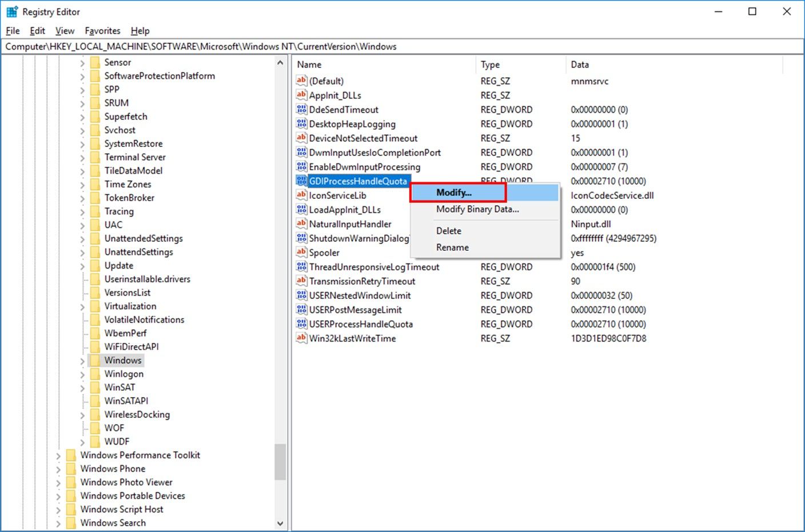Screen dimensions: 805x532
Task: Click the DWORD icon beside USERNestedWindowLimit
Action: click(301, 295)
